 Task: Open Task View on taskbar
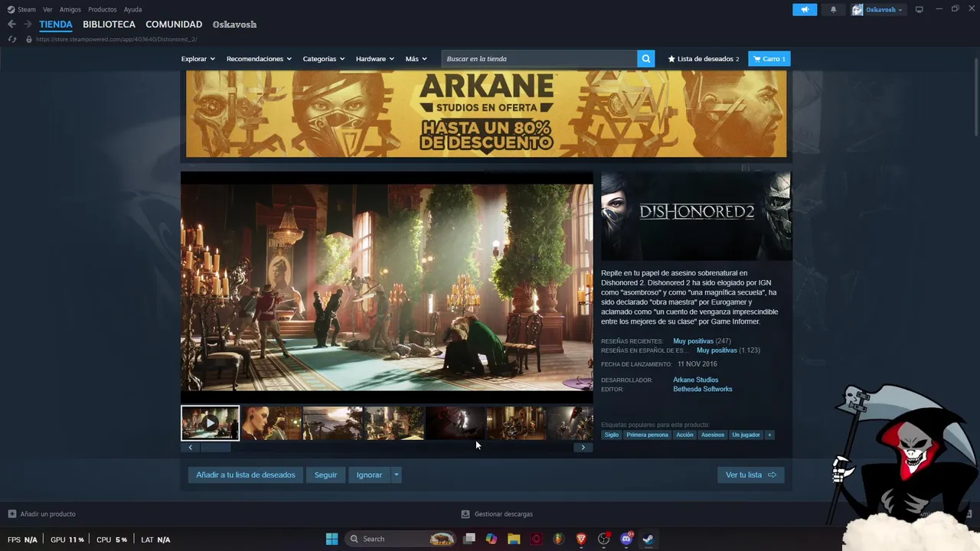coord(469,539)
